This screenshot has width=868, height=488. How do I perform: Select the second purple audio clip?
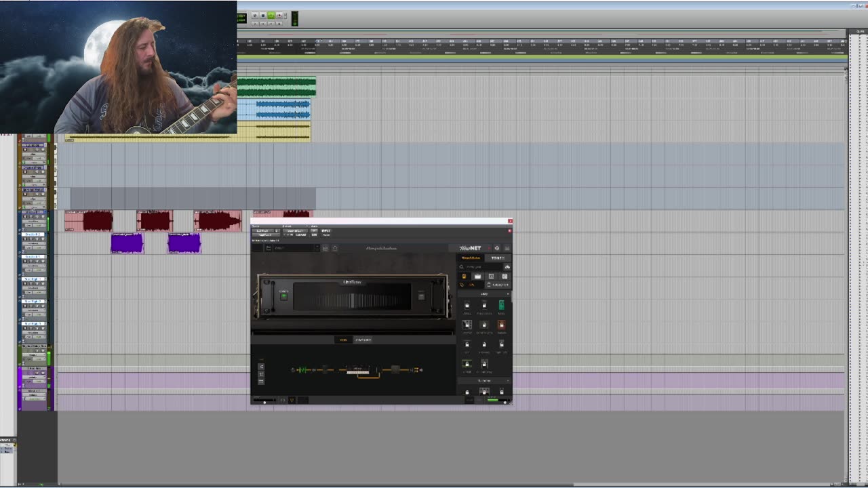coord(184,243)
